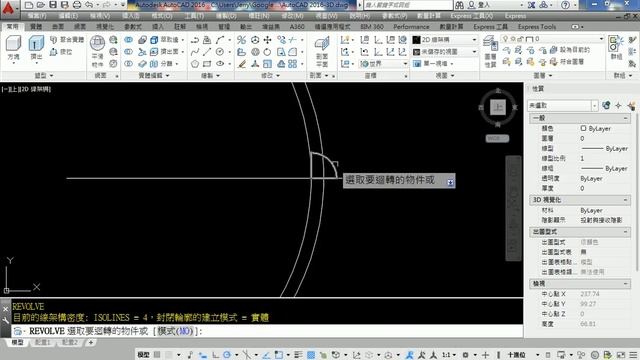
Task: Click the 模式(MO) command option
Action: point(175,331)
